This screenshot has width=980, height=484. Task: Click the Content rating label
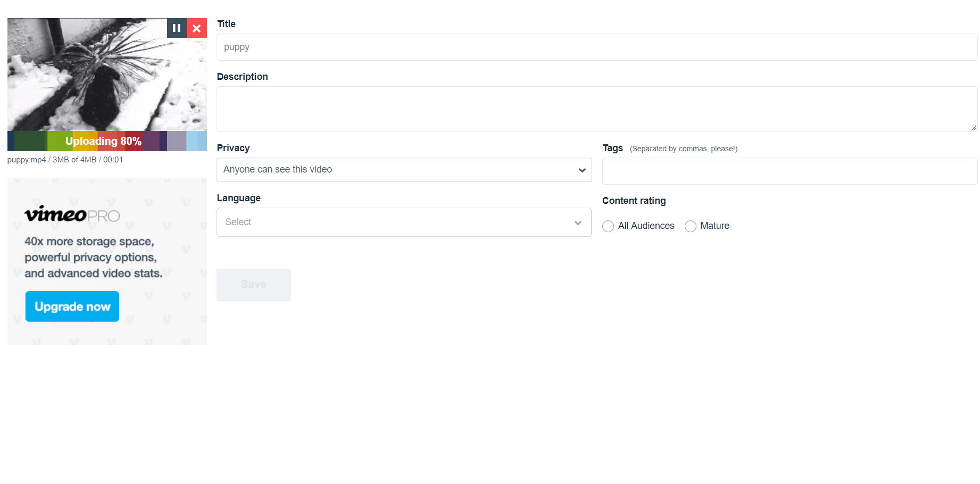(634, 201)
